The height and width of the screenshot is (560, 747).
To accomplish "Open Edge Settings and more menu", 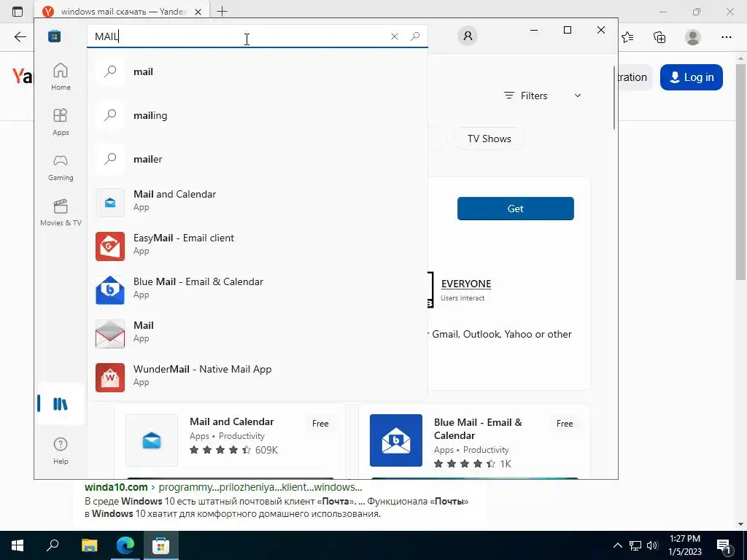I will coord(726,37).
